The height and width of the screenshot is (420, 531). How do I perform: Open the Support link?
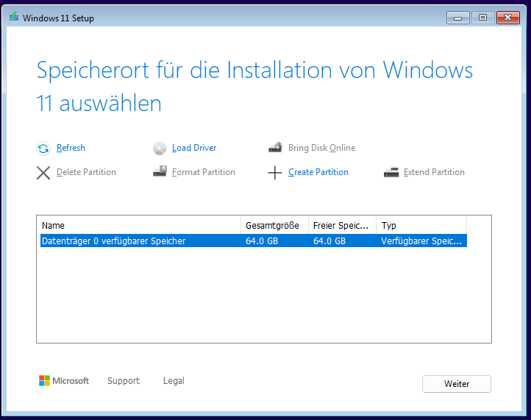(x=124, y=381)
